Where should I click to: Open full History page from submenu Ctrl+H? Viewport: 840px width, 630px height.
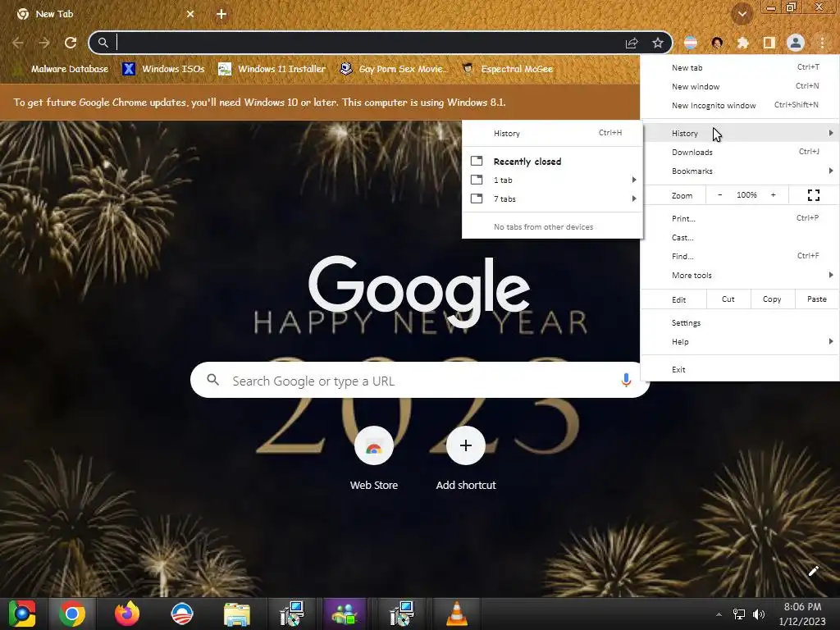point(552,133)
